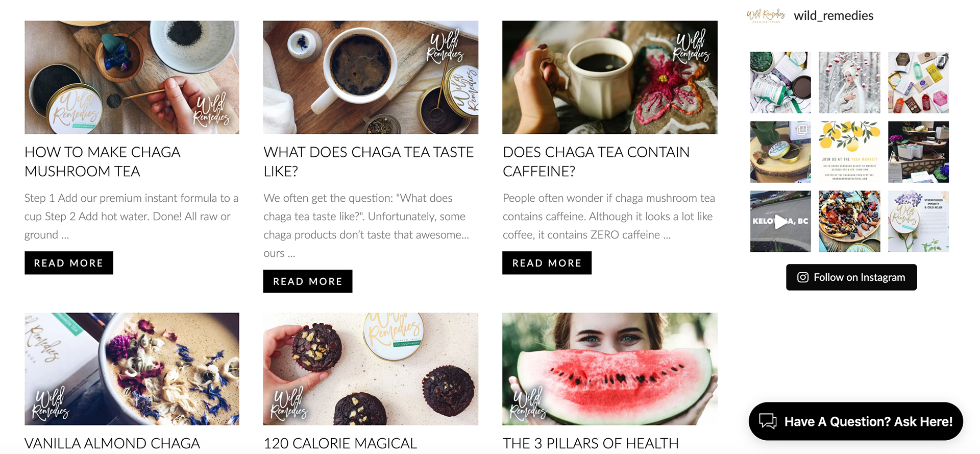The height and width of the screenshot is (454, 980).
Task: Open the watermelon post thumbnail image
Action: point(610,369)
